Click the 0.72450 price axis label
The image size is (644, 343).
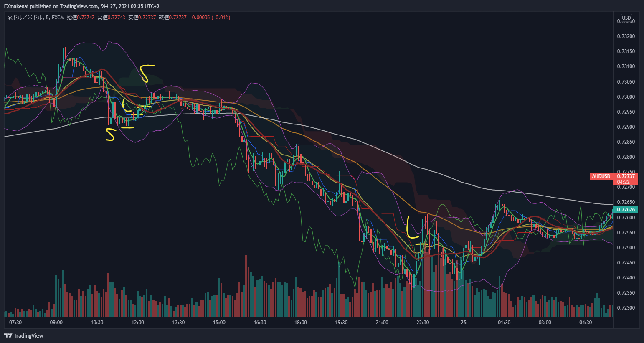(626, 263)
